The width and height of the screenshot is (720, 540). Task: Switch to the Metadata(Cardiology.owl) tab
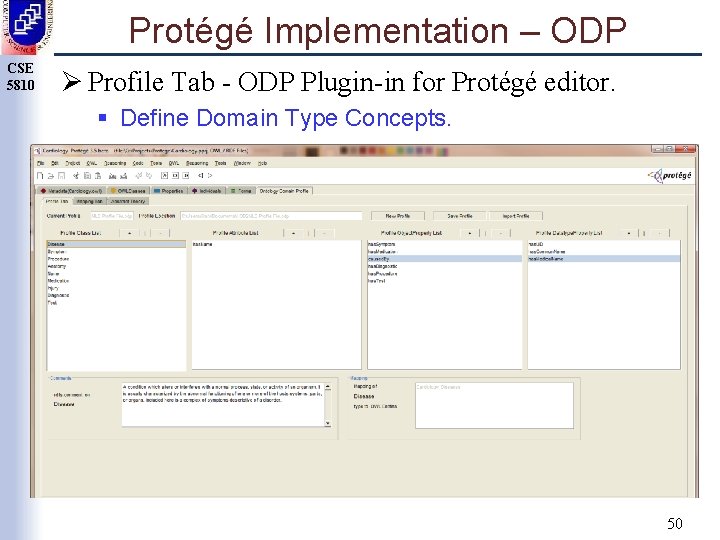point(71,191)
